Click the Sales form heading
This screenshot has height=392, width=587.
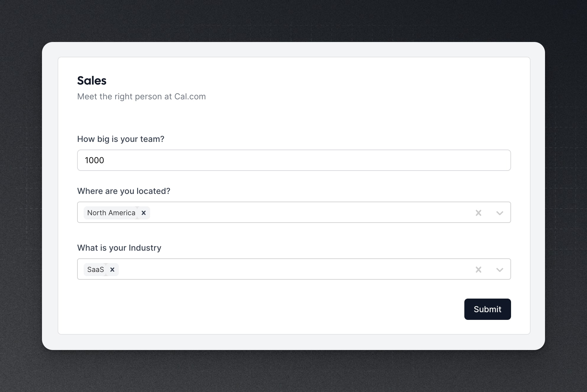92,80
